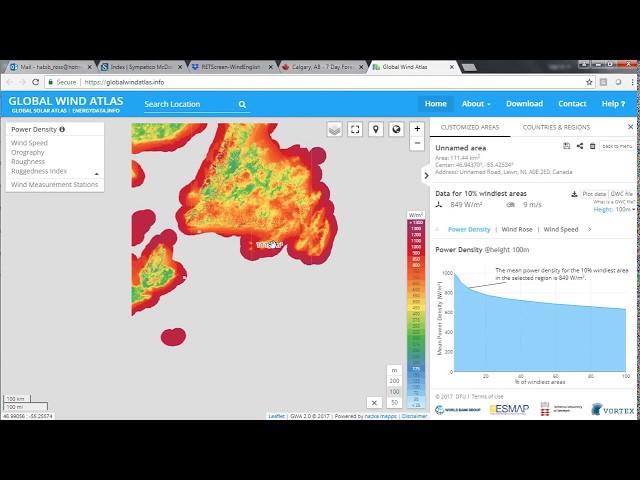Open the map layers control icon
Image resolution: width=640 pixels, height=480 pixels.
click(334, 130)
